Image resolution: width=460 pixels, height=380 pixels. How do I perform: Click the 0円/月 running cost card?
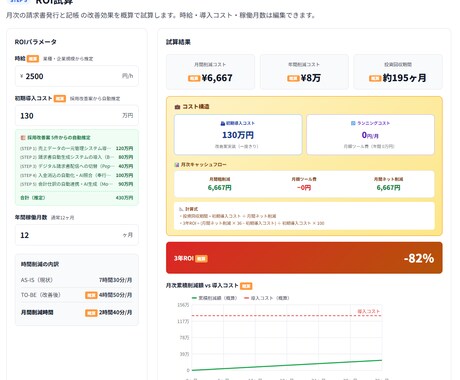pyautogui.click(x=370, y=135)
